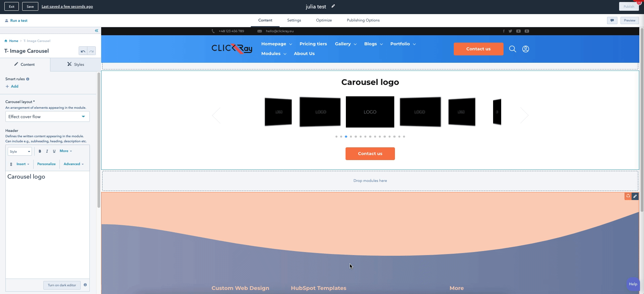The width and height of the screenshot is (644, 294).
Task: Click the center LOGO carousel slide
Action: tap(370, 112)
